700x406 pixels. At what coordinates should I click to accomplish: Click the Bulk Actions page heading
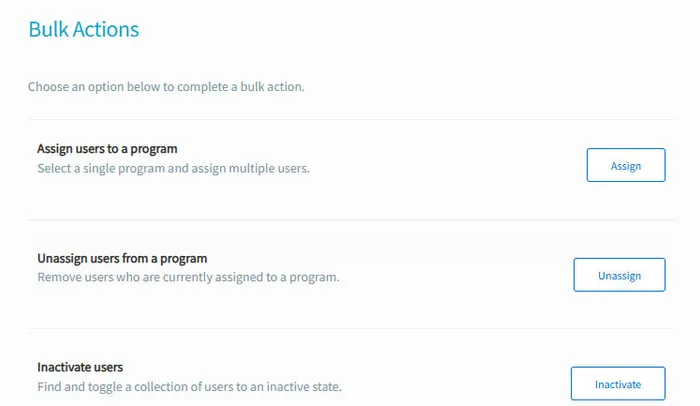(x=83, y=30)
